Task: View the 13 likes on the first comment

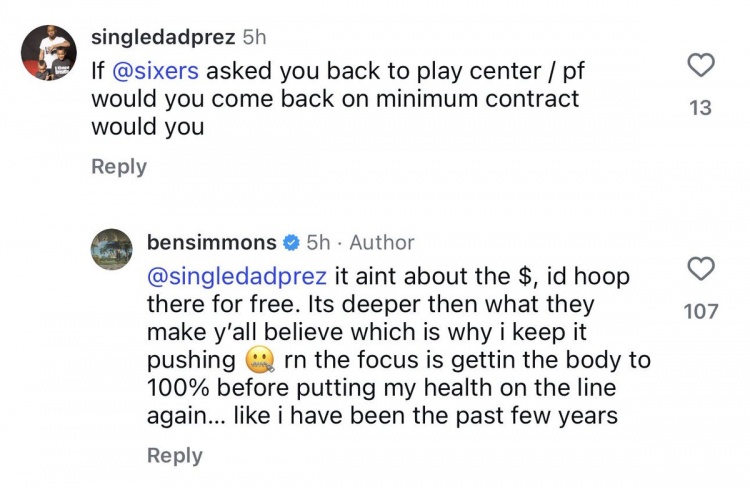Action: (x=701, y=107)
